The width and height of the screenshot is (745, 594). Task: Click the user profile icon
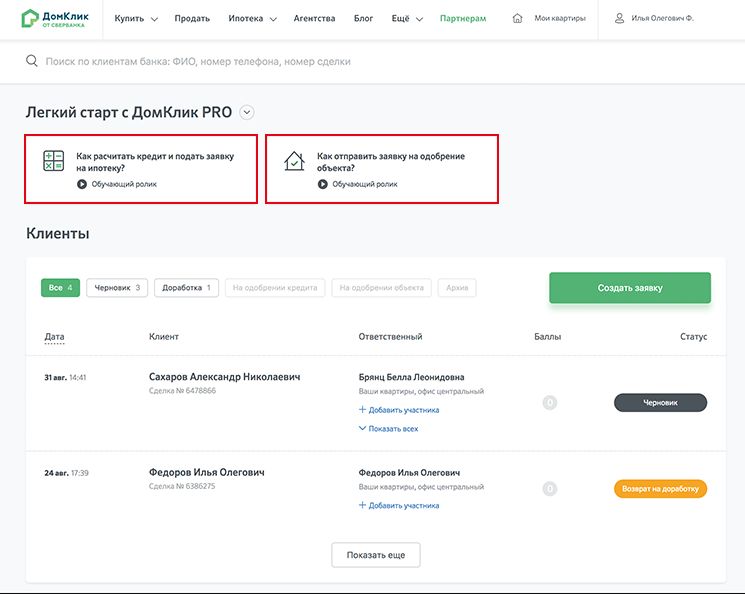tap(619, 18)
